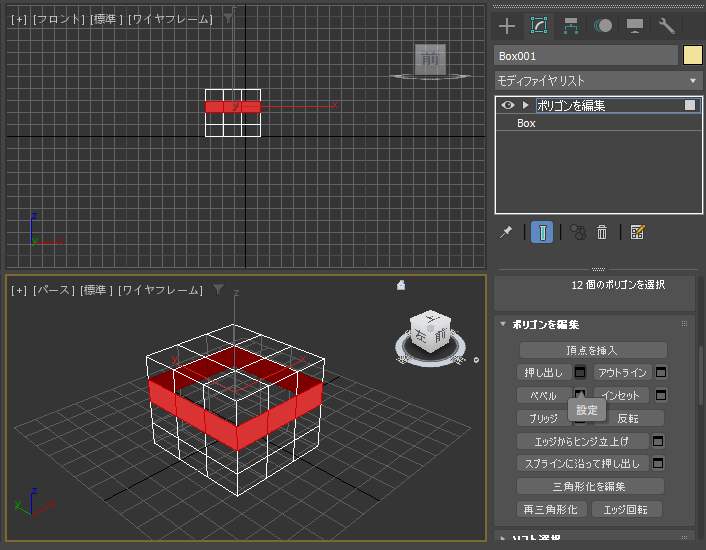The image size is (706, 550).
Task: Open the object color swatch
Action: click(x=692, y=56)
